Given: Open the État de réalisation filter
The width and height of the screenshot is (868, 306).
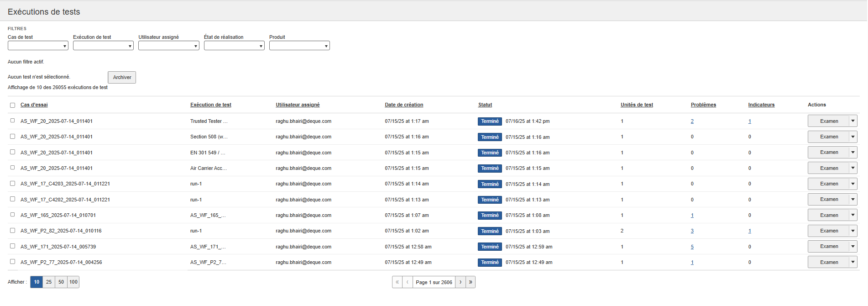Looking at the screenshot, I should (x=234, y=46).
